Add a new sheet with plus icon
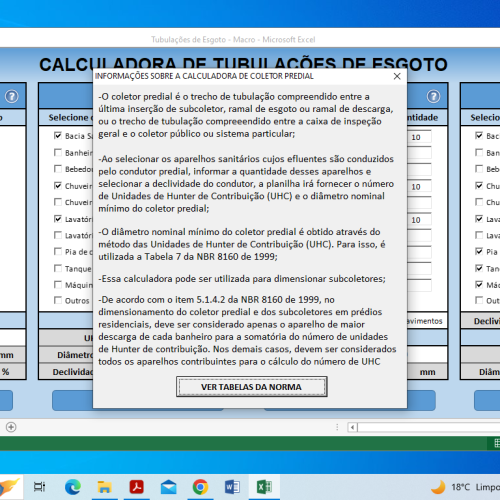 click(x=11, y=427)
